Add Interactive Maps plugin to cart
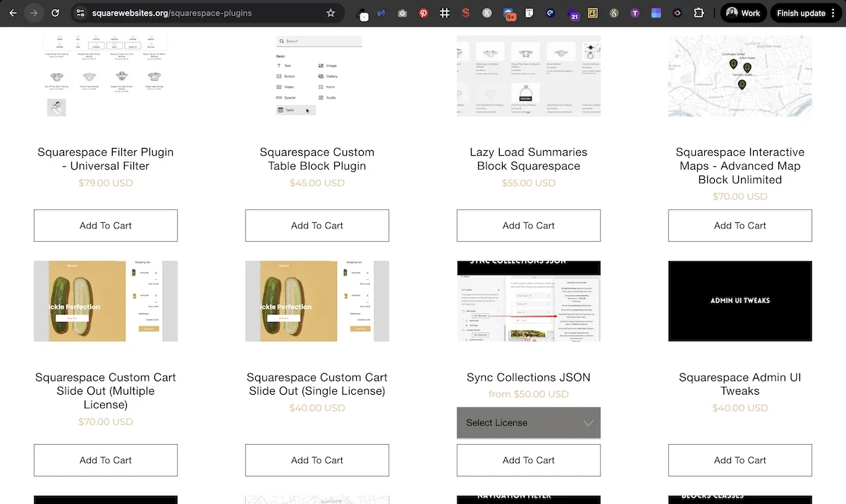The image size is (846, 504). point(740,226)
